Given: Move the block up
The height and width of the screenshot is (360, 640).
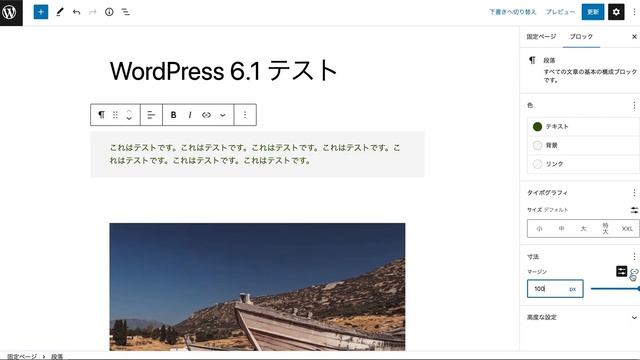Looking at the screenshot, I should coord(129,111).
